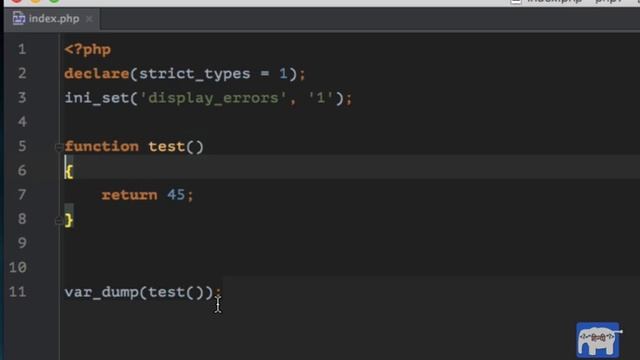
Task: Click the closing curly brace on line 8
Action: click(69, 220)
